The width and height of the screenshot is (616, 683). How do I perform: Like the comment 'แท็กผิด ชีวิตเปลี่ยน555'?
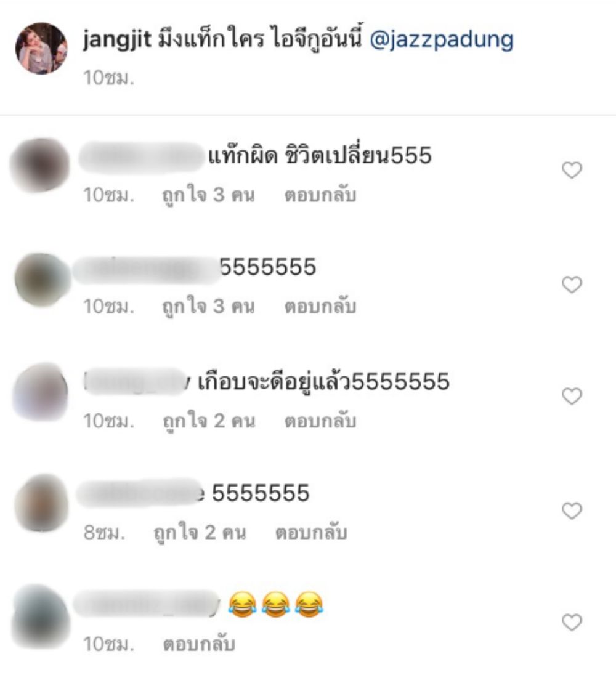tap(572, 170)
